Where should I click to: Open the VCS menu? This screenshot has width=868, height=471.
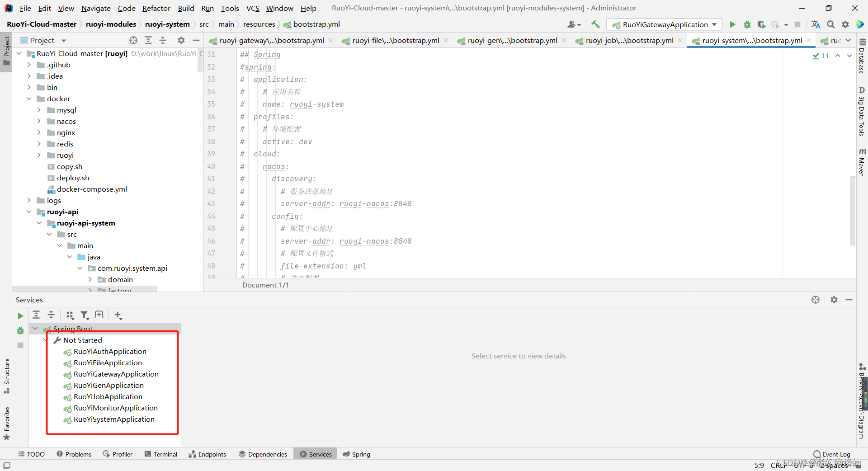[x=253, y=8]
